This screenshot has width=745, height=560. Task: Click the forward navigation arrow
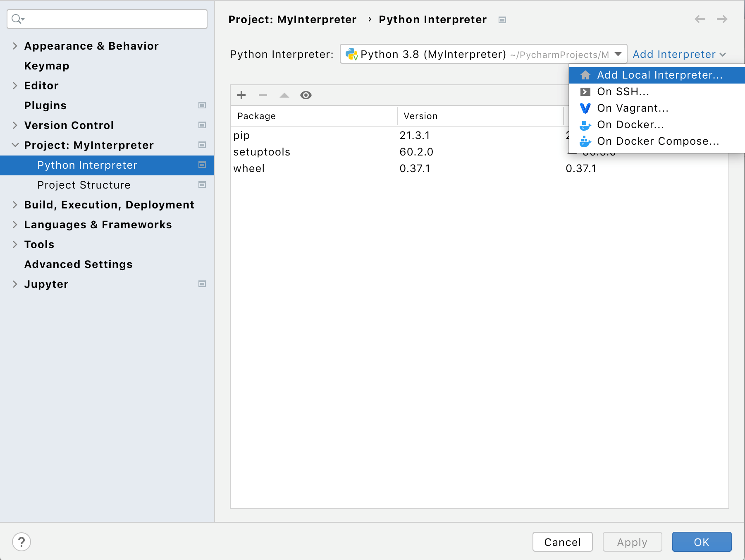(721, 19)
